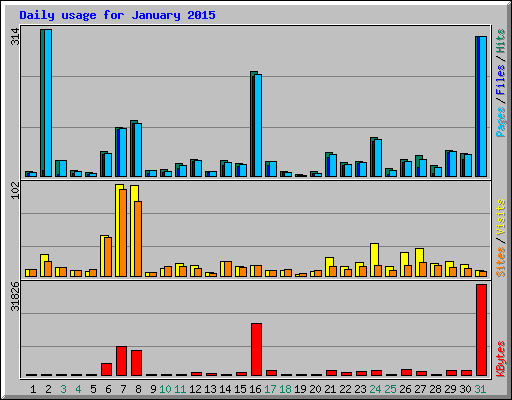512x400 pixels.
Task: Select the red KBytes bar for day 31
Action: tap(481, 330)
